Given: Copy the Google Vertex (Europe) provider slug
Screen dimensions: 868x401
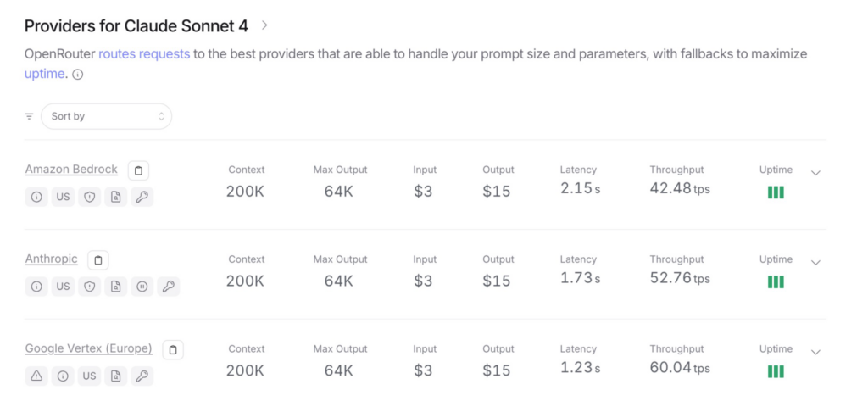Looking at the screenshot, I should (x=173, y=349).
